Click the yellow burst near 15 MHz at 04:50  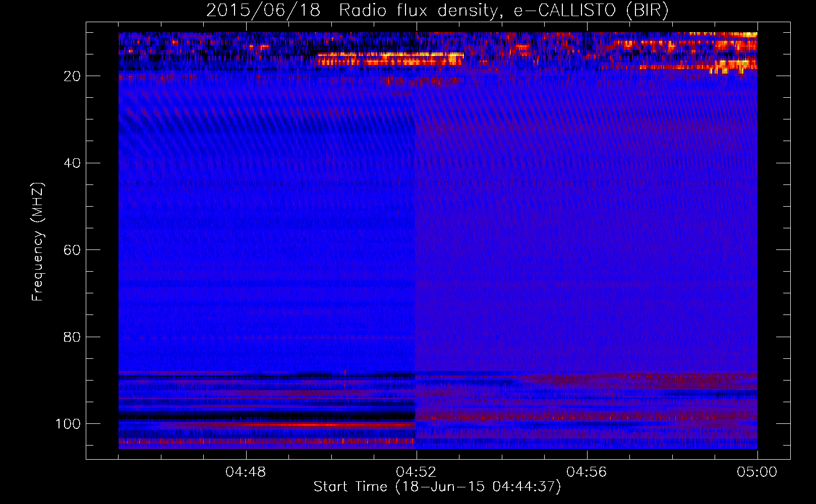click(390, 59)
